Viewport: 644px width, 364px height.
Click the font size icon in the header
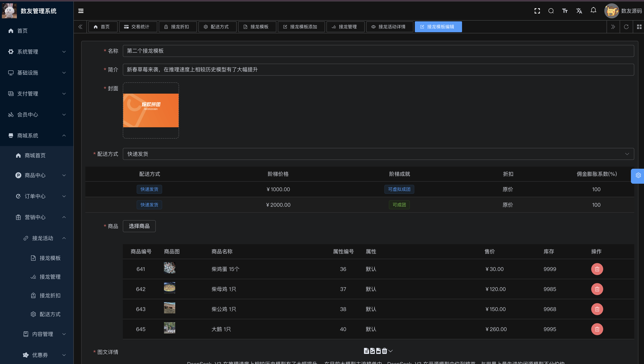point(565,11)
